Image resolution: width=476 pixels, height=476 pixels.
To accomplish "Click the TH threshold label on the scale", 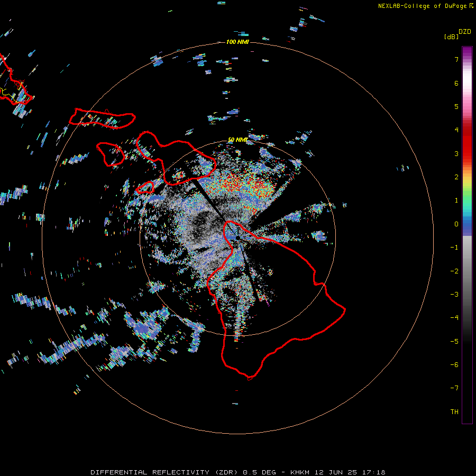I will pos(454,412).
